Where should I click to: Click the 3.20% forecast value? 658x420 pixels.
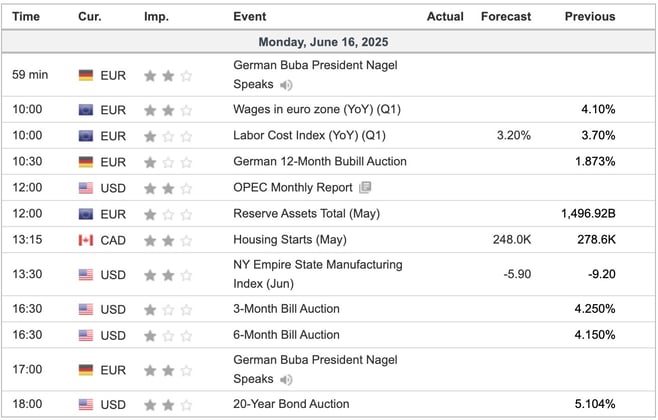coord(514,136)
